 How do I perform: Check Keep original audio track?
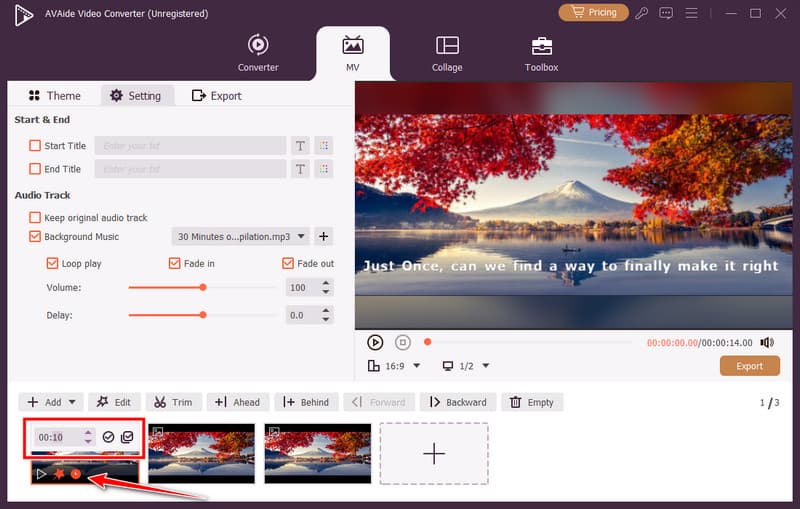pos(36,218)
